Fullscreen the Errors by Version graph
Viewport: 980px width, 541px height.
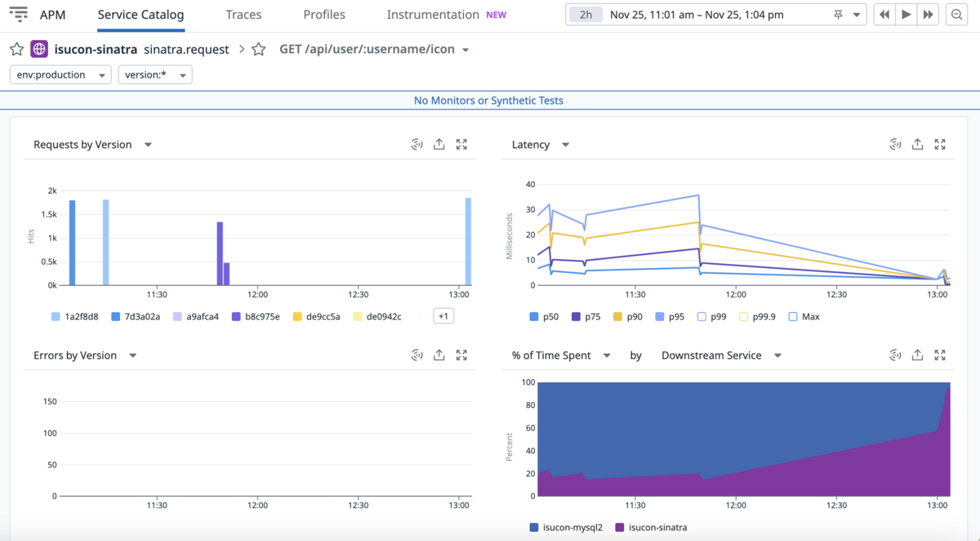point(461,355)
